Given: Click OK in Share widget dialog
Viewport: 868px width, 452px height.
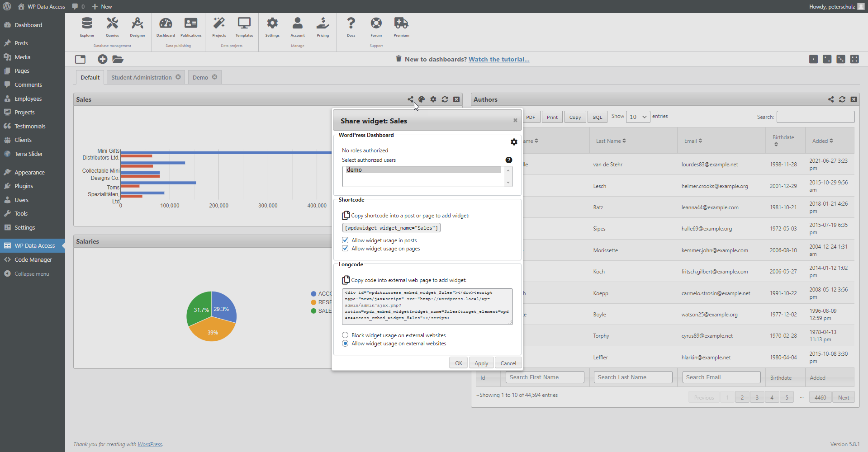Looking at the screenshot, I should coord(459,363).
